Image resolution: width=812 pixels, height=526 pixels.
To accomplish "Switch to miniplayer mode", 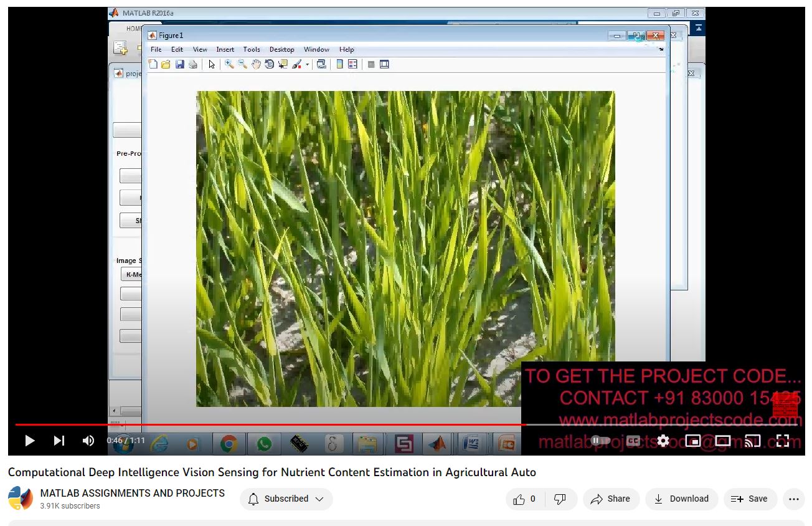I will pyautogui.click(x=693, y=441).
